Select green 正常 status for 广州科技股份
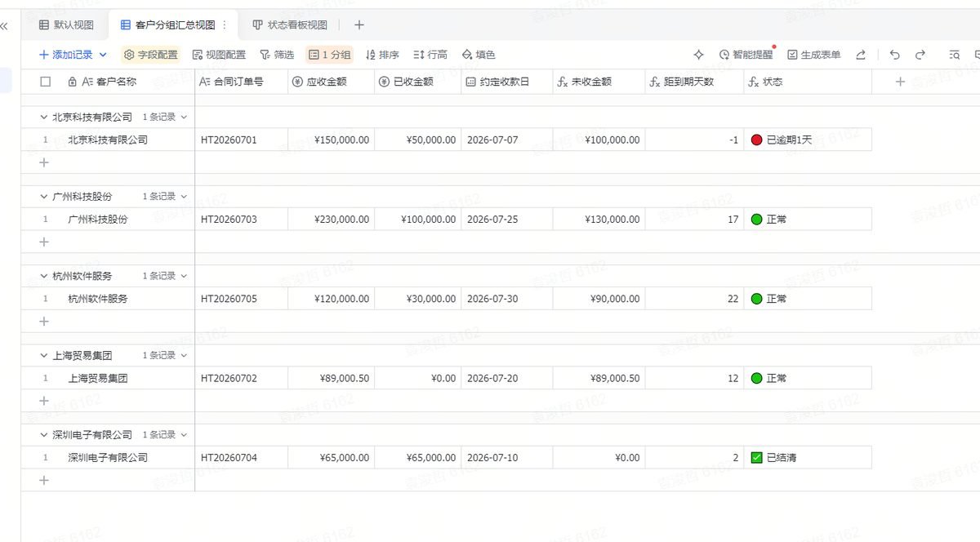The image size is (980, 542). tap(808, 219)
